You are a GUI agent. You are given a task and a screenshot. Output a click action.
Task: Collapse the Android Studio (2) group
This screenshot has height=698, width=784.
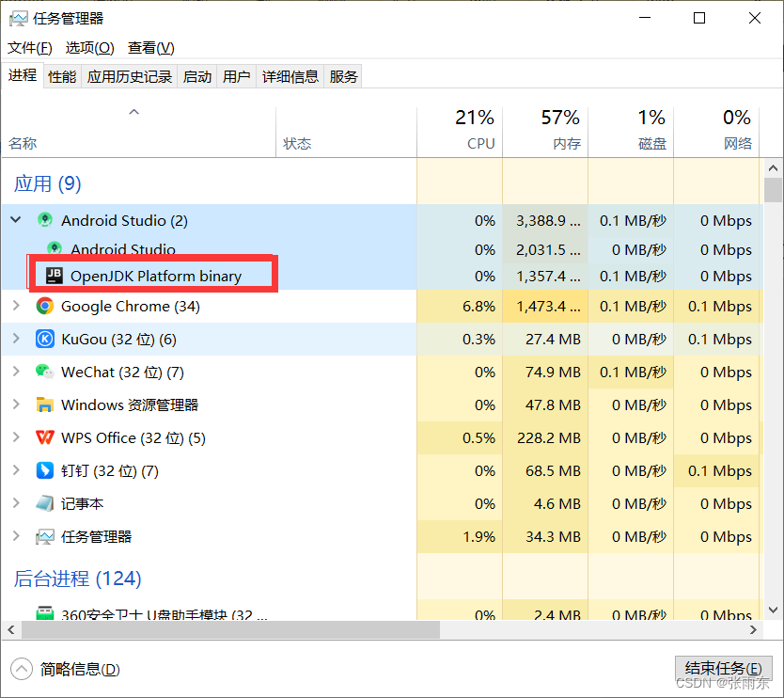16,220
